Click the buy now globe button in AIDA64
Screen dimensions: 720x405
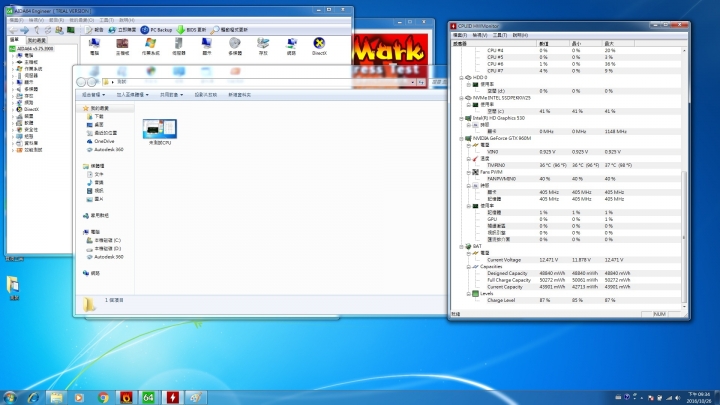point(122,30)
